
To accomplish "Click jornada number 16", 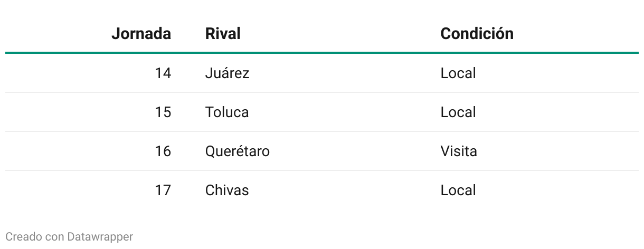I will point(163,151).
